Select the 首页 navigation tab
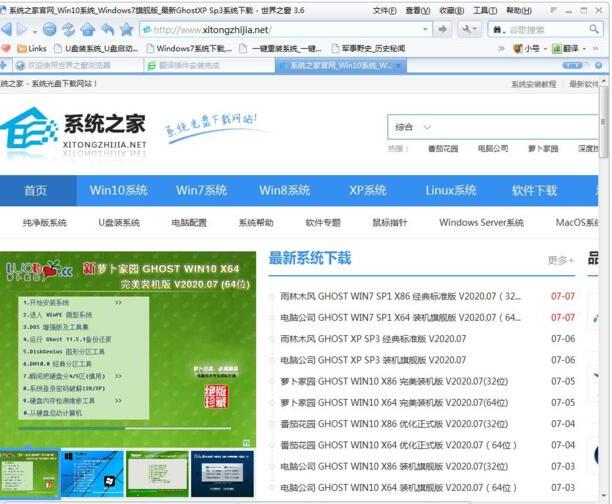 [36, 191]
